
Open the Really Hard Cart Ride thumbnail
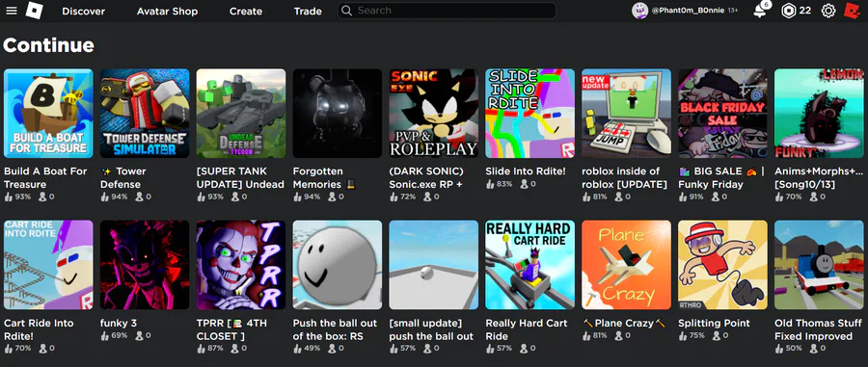point(529,265)
